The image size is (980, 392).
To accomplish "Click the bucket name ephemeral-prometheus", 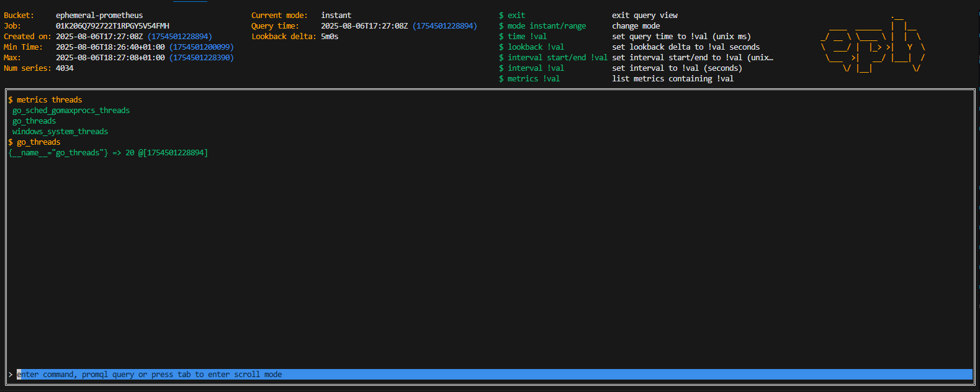I will coord(99,16).
